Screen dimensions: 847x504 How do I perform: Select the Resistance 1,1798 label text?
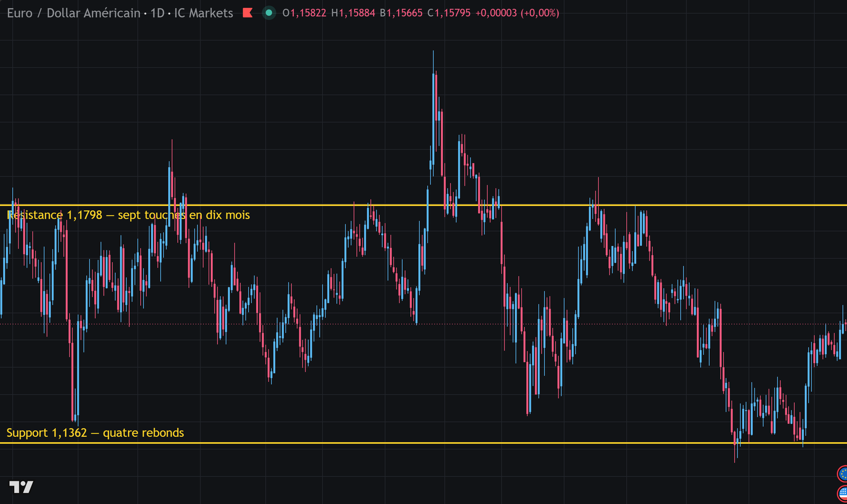[128, 215]
